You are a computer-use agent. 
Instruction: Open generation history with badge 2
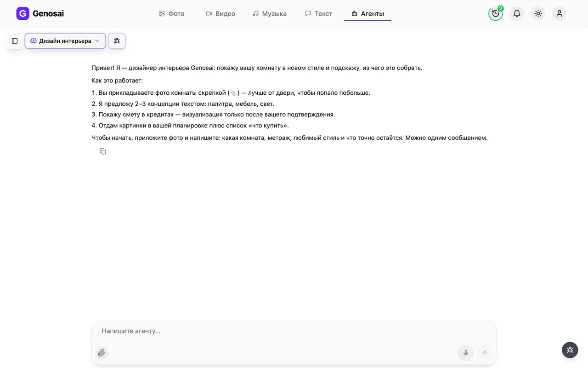(496, 14)
